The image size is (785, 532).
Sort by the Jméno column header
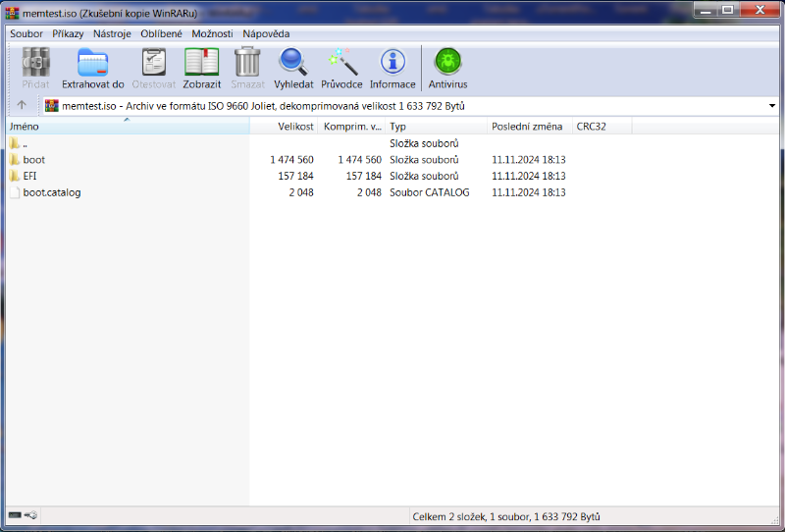coord(25,127)
